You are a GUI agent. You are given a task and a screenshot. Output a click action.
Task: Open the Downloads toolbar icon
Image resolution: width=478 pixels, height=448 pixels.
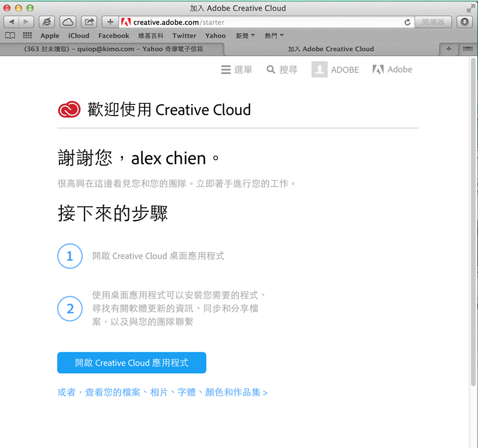coord(465,22)
